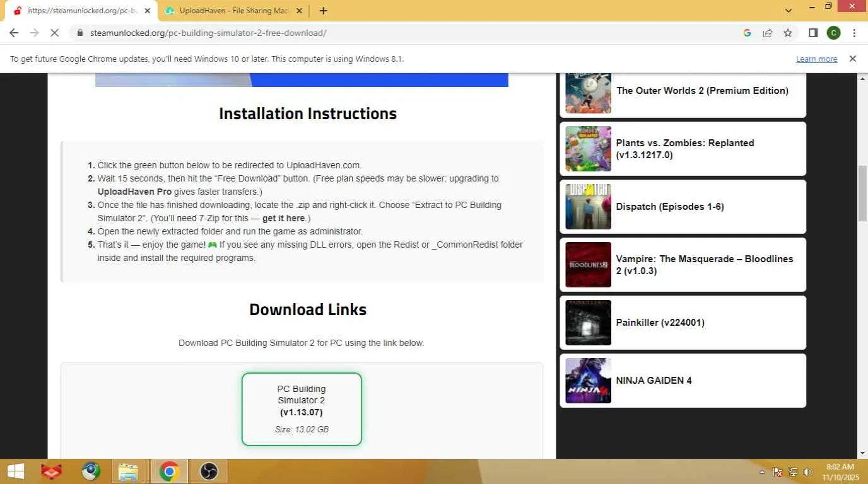Click the page scrollbar up arrow
Image resolution: width=868 pixels, height=484 pixels.
point(862,79)
